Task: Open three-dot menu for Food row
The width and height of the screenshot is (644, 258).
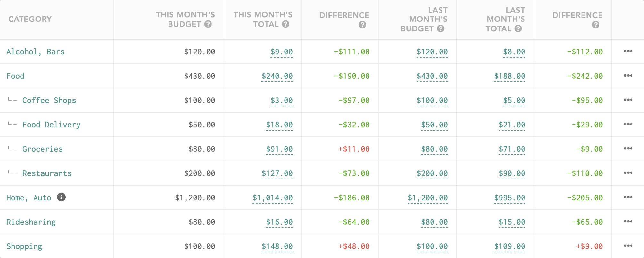Action: (x=628, y=76)
